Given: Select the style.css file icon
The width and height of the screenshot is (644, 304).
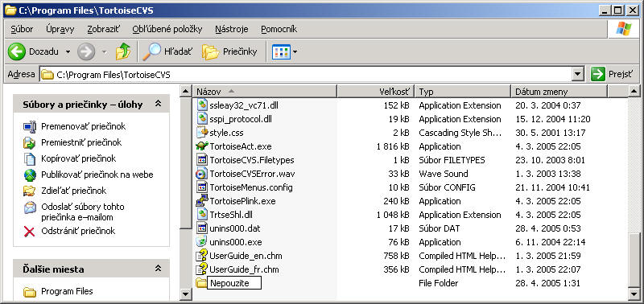Looking at the screenshot, I should pyautogui.click(x=202, y=133).
